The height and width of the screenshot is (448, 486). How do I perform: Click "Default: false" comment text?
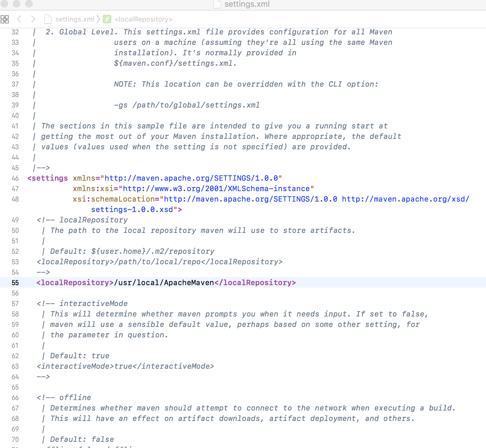[x=82, y=439]
